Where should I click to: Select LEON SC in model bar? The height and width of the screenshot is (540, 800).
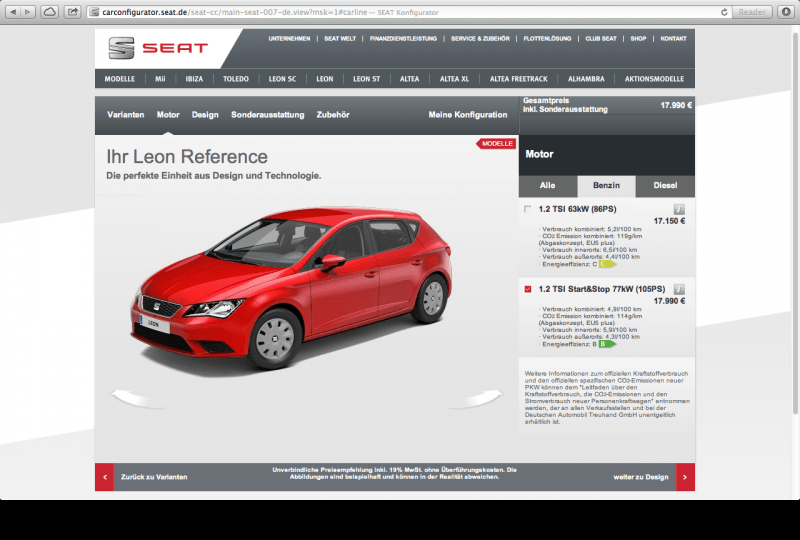(x=282, y=79)
